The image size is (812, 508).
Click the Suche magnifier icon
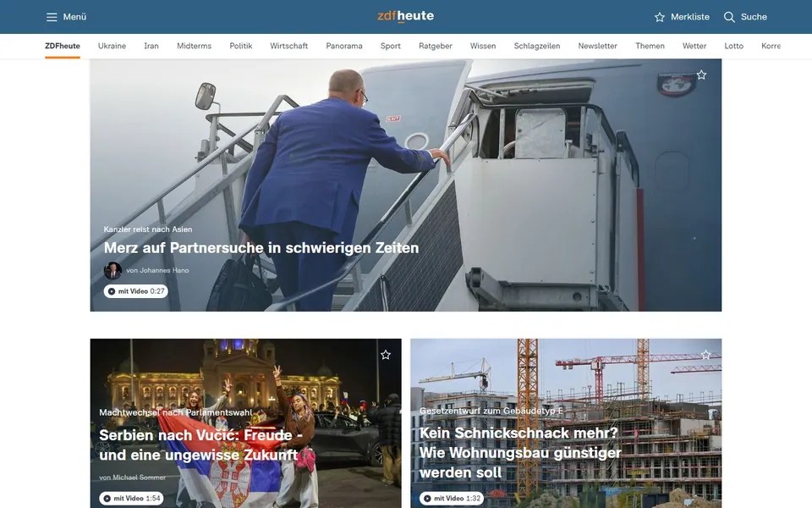point(729,17)
